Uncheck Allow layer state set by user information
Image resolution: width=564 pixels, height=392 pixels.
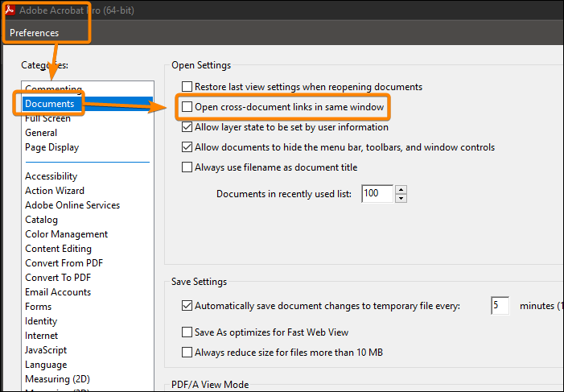click(x=187, y=127)
